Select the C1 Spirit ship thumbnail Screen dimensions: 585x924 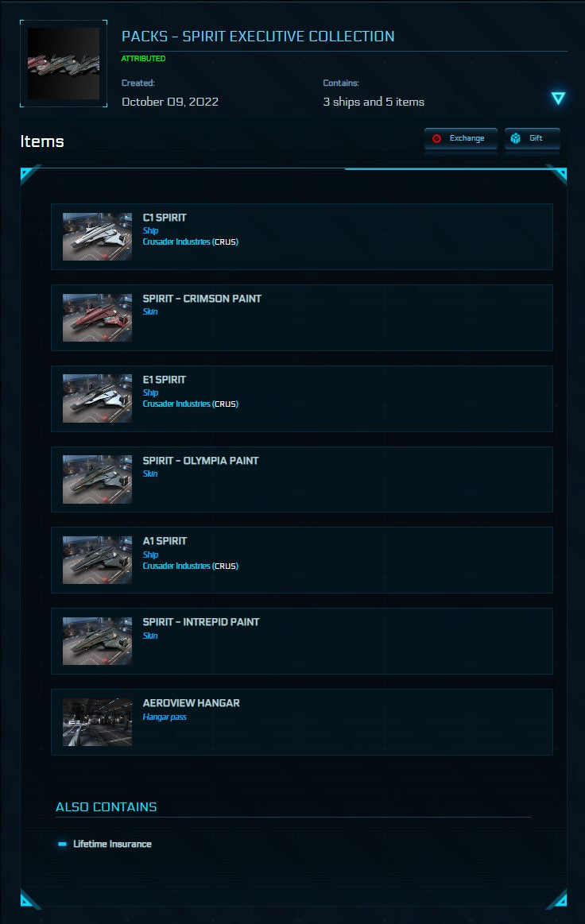pos(97,236)
